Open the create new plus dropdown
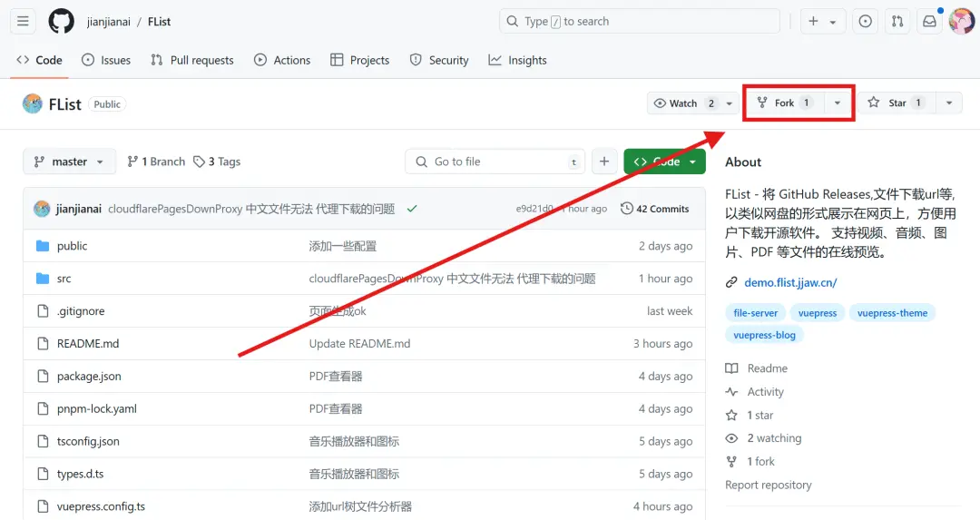 pyautogui.click(x=824, y=21)
